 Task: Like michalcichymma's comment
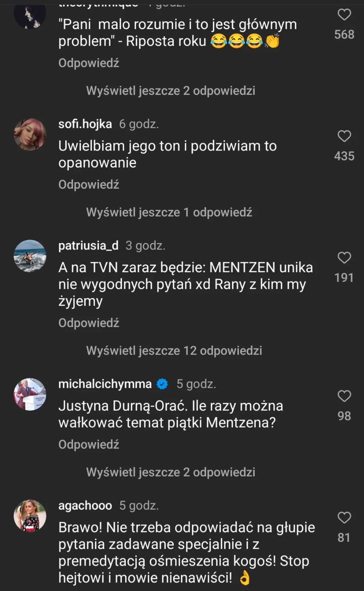pyautogui.click(x=344, y=396)
